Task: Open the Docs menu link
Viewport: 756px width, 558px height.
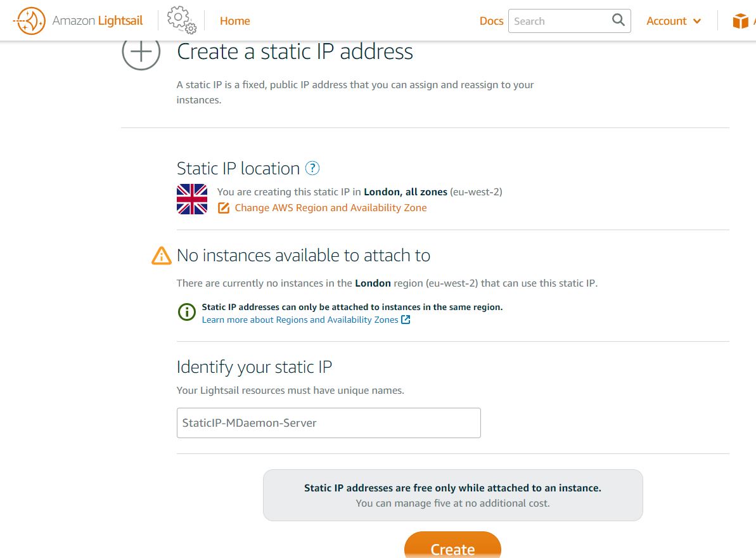Action: pyautogui.click(x=491, y=21)
